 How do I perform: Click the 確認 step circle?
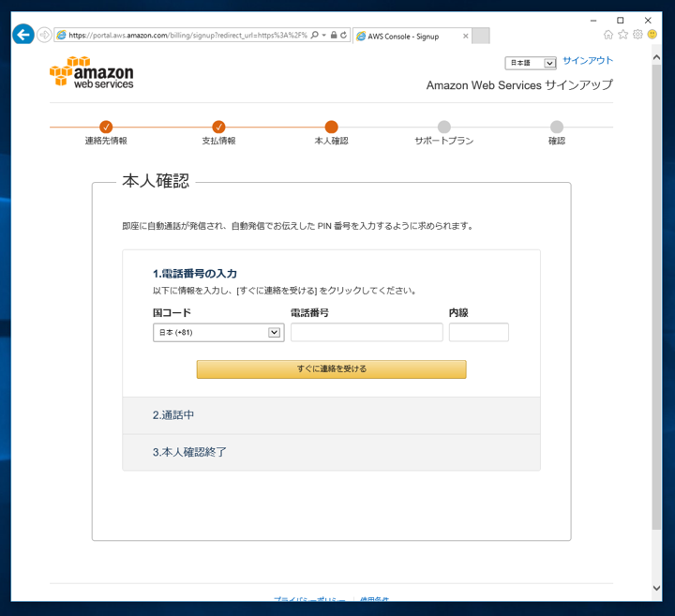click(x=557, y=127)
